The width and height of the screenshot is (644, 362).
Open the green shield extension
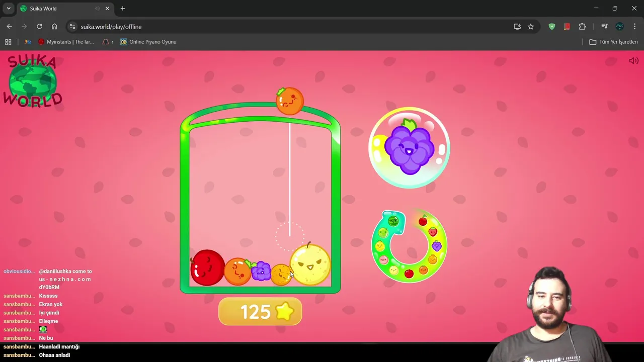pos(552,27)
